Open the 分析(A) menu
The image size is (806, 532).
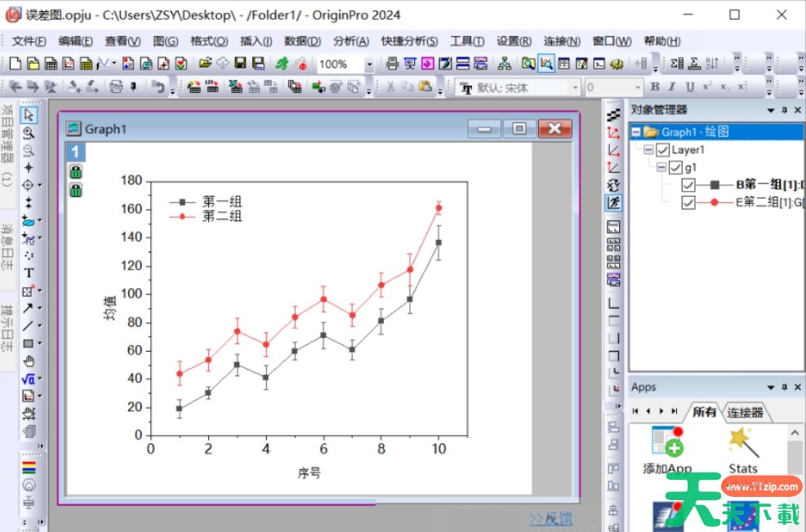click(x=350, y=41)
